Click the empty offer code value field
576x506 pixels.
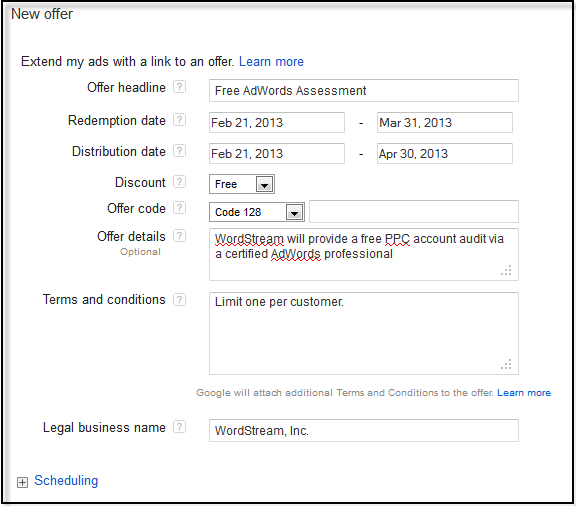[x=414, y=212]
